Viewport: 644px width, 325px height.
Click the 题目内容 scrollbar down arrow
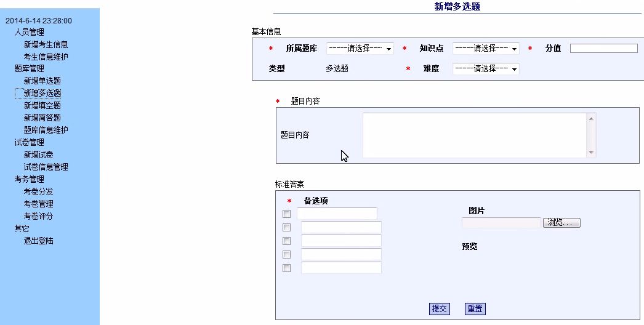[x=592, y=153]
